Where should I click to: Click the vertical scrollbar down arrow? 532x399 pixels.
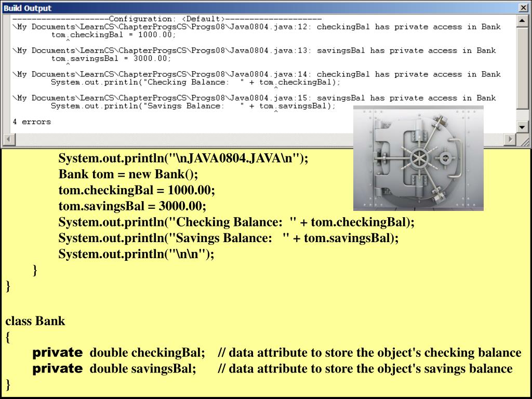coord(522,127)
